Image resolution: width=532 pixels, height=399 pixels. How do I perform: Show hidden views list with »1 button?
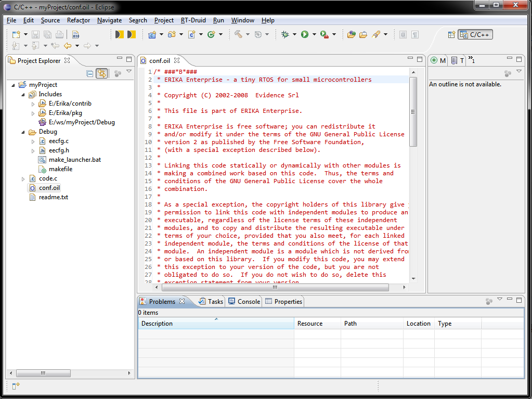pyautogui.click(x=472, y=60)
